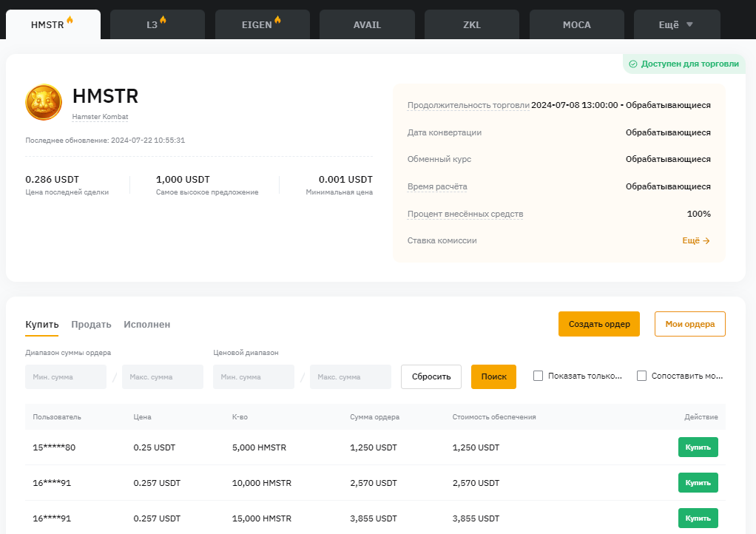756x534 pixels.
Task: Click the flame icon next to EIGEN
Action: pos(277,20)
